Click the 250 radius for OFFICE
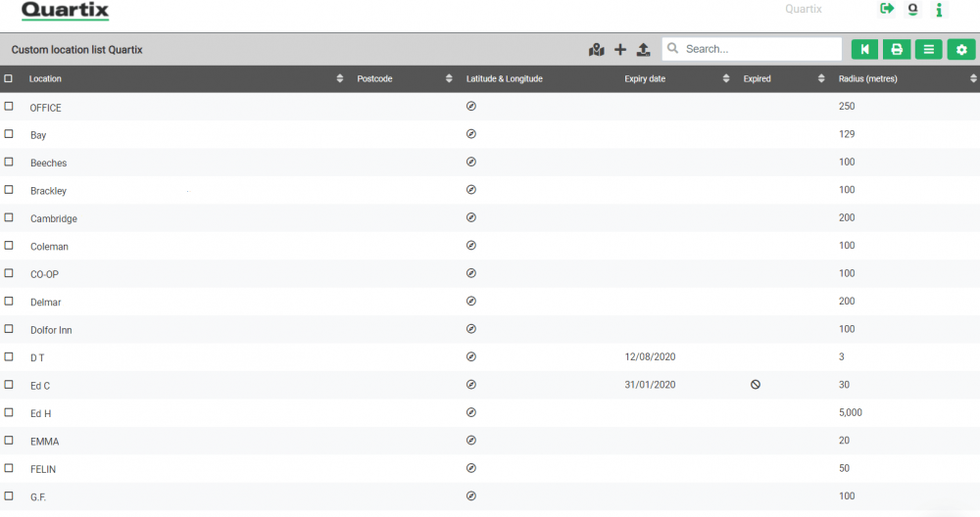Viewport: 980px width, 517px height. pyautogui.click(x=847, y=106)
